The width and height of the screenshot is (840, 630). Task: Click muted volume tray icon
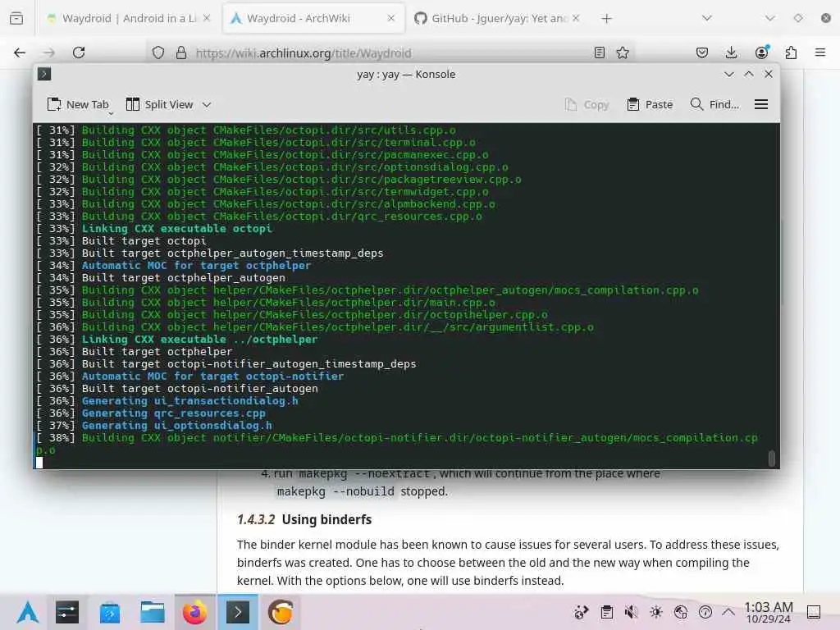[631, 612]
